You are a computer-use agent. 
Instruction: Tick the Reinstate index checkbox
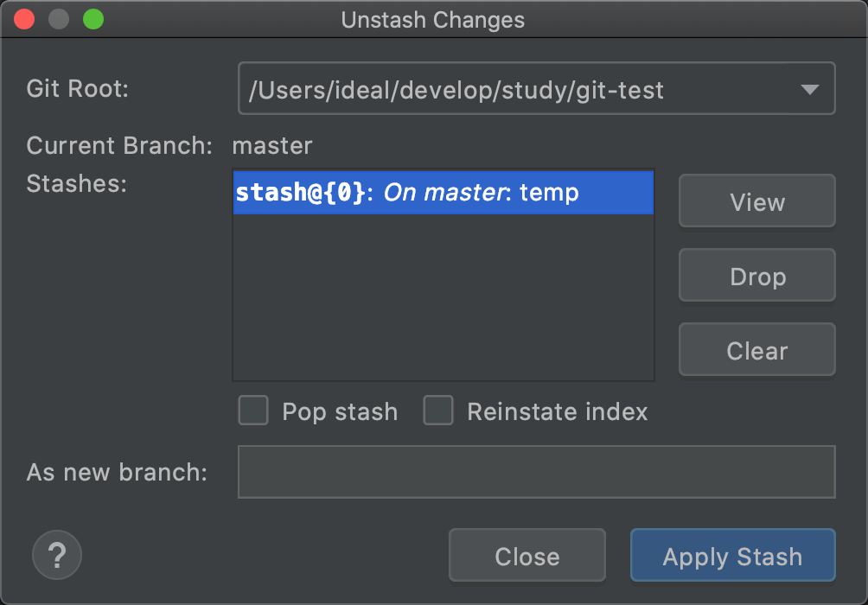(x=437, y=411)
